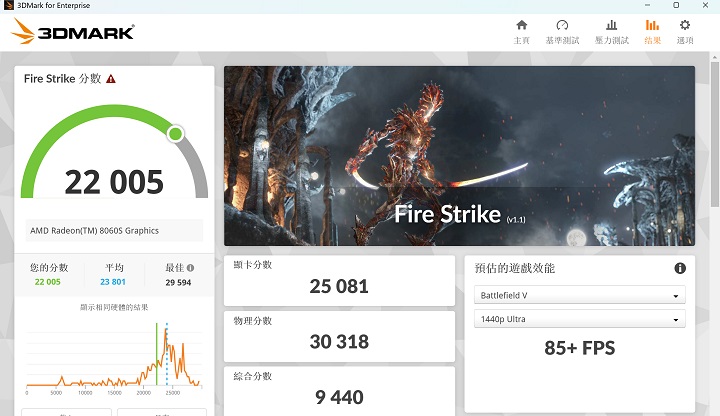Viewport: 720px width, 416px height.
Task: Open the Stress Tests bar chart tab
Action: click(611, 25)
